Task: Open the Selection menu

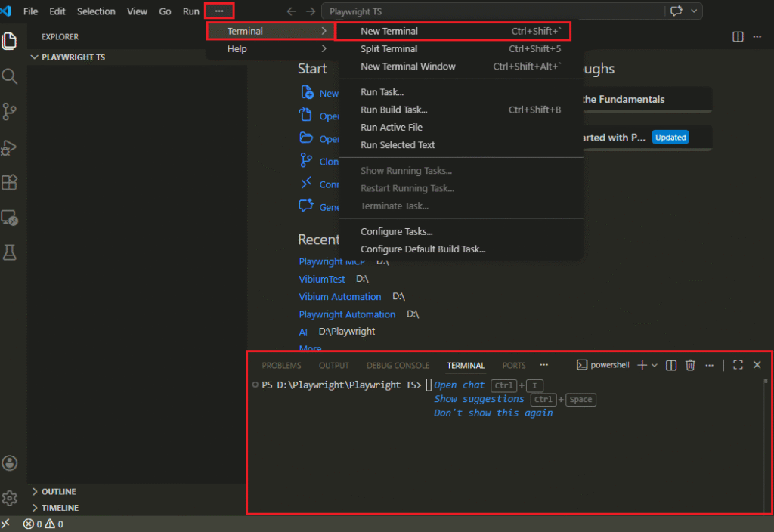Action: tap(96, 11)
